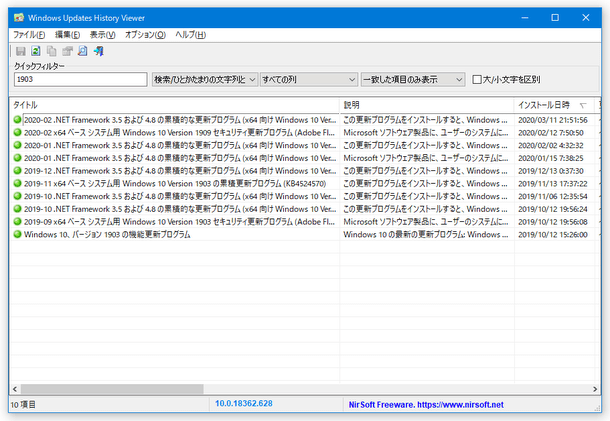610x421 pixels.
Task: Select the row installed 2020/03/11 21:51:56
Action: 305,120
